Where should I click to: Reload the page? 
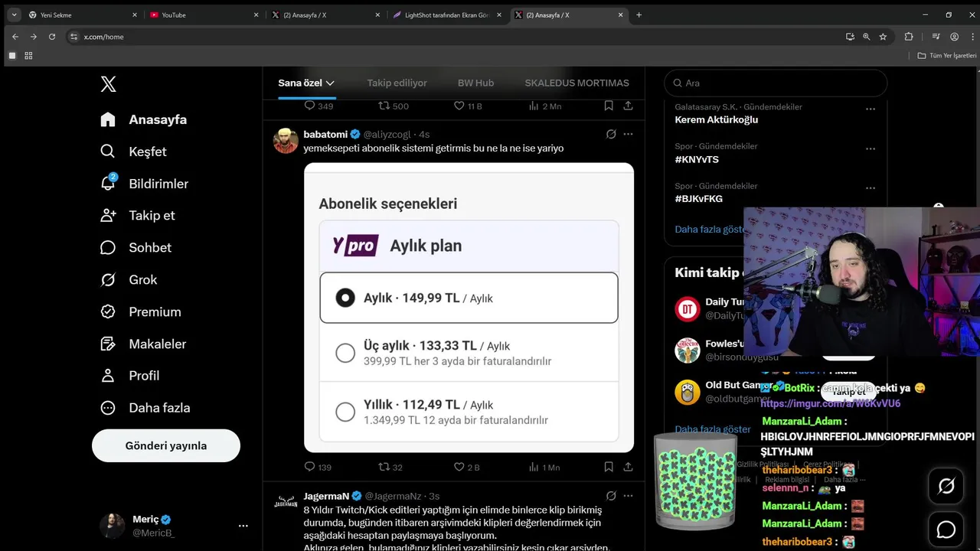(x=52, y=37)
